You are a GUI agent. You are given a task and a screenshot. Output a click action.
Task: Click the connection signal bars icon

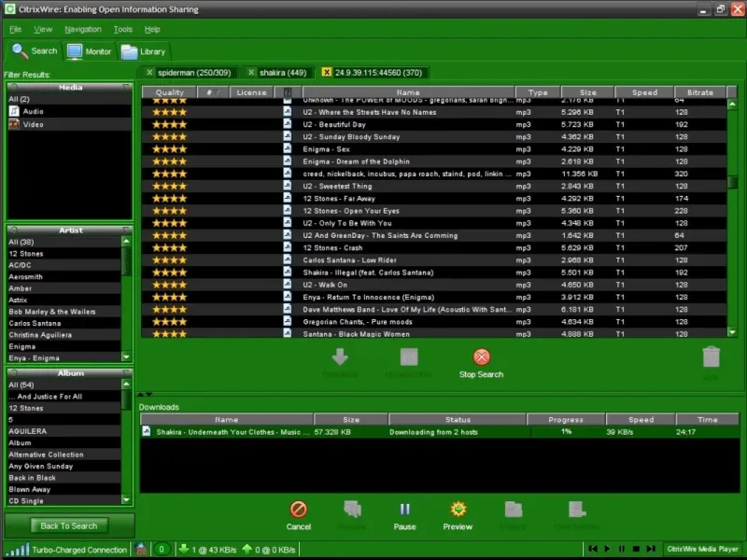click(x=18, y=550)
